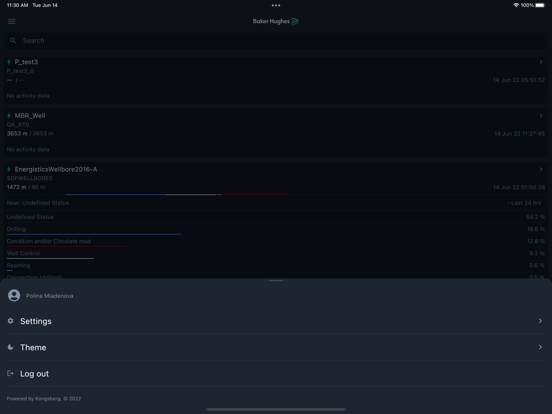Click the status bolt for EnergisticsWellbore2016-A
This screenshot has width=552, height=414.
pos(9,169)
